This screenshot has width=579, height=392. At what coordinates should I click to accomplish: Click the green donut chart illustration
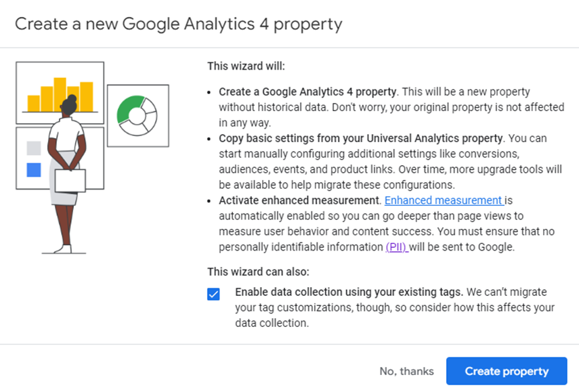(137, 116)
